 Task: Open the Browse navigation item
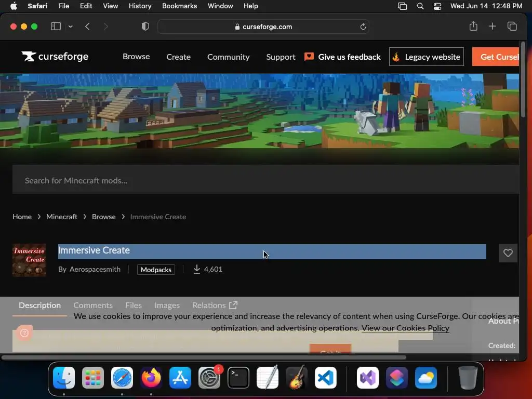pyautogui.click(x=136, y=57)
